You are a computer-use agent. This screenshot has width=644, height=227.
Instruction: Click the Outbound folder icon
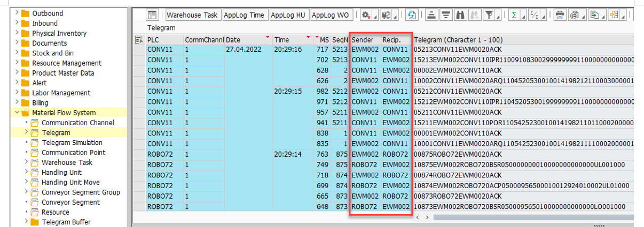coord(26,13)
